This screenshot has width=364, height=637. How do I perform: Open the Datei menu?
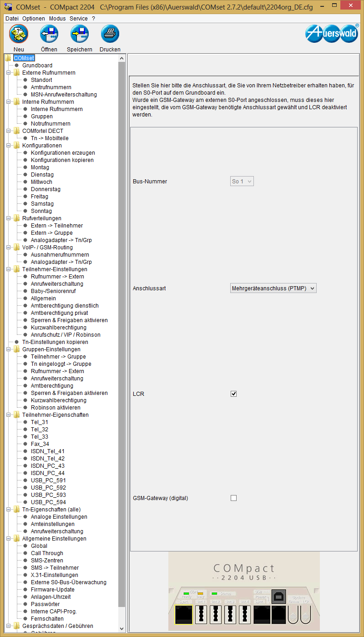[x=12, y=19]
